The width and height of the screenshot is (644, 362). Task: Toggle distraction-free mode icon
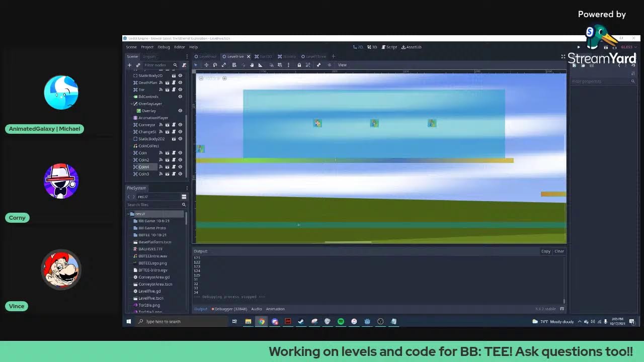tap(563, 56)
